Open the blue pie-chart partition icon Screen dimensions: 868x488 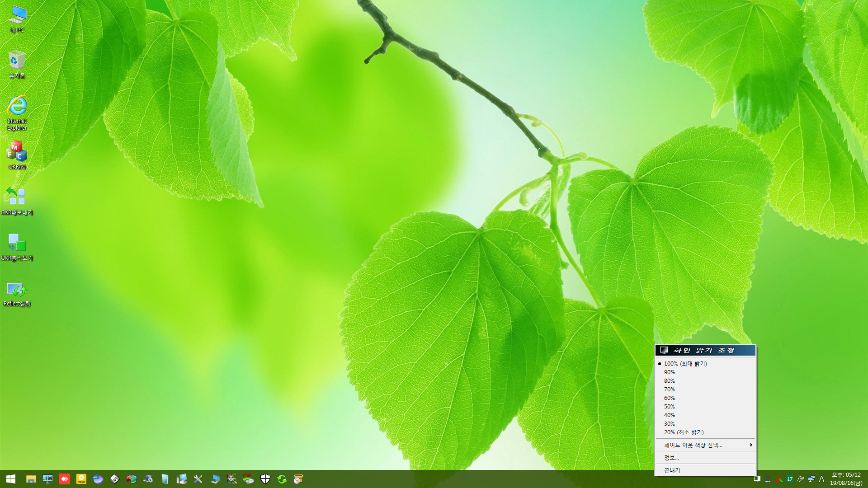(98, 479)
